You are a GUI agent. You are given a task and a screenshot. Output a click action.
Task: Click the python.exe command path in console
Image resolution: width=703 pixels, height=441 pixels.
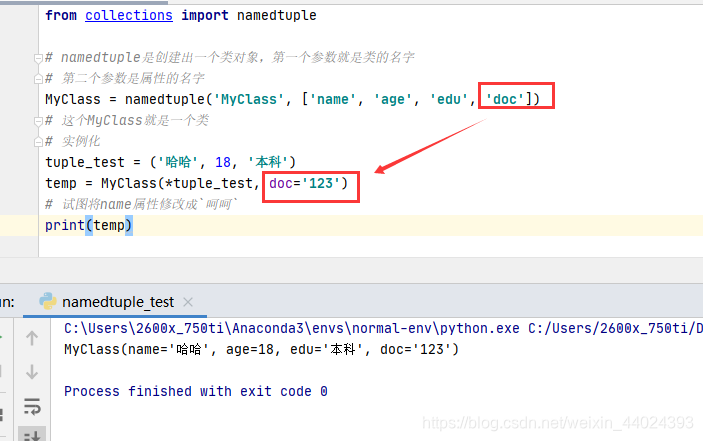click(x=291, y=328)
